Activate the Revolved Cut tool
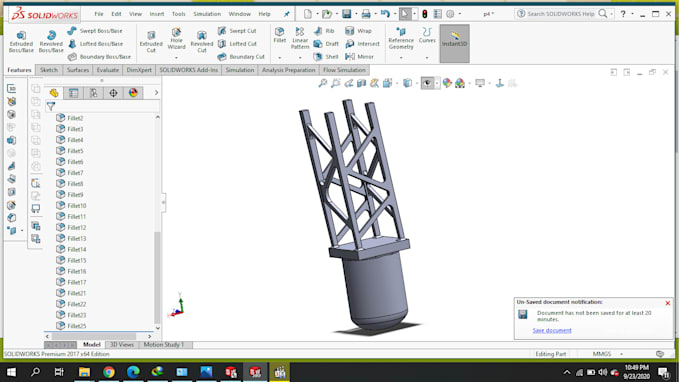 [202, 42]
